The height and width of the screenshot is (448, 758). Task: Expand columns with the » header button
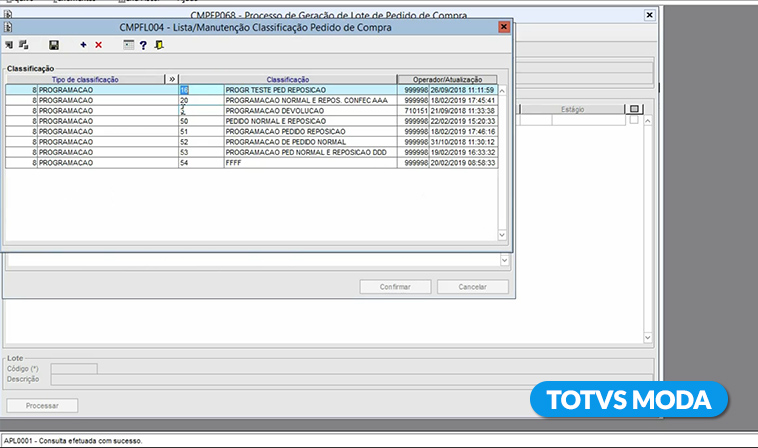pyautogui.click(x=171, y=79)
